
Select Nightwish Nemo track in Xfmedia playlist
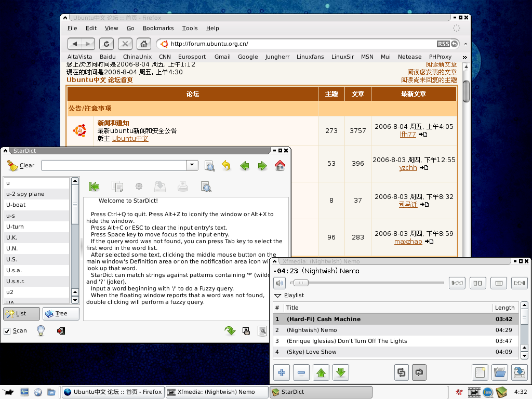point(395,330)
